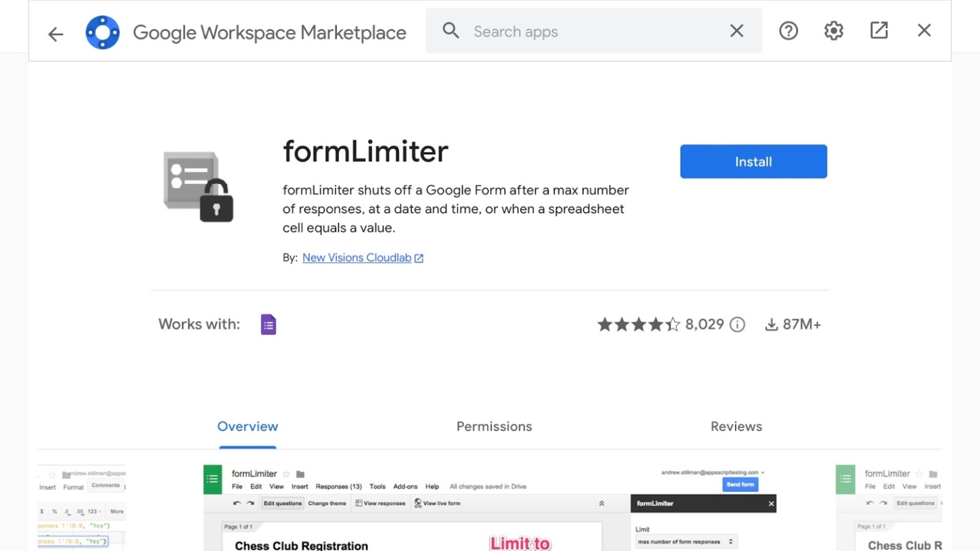Click the external link icon after New Visions Cloudlab

(x=419, y=258)
